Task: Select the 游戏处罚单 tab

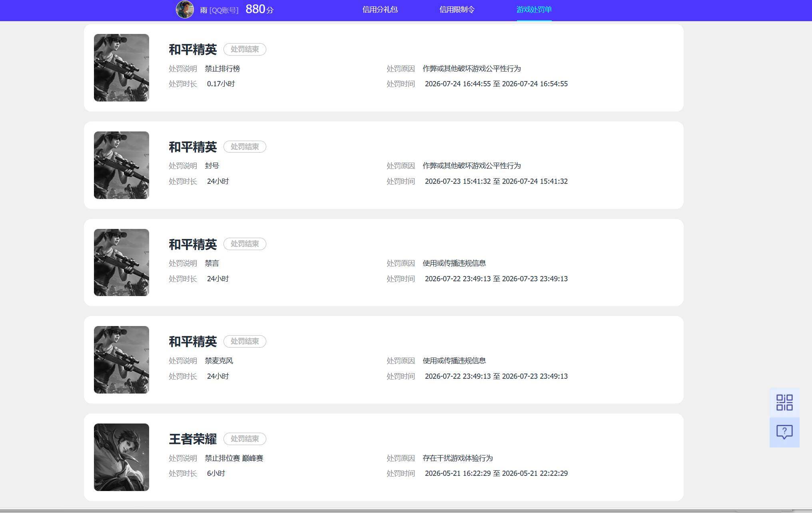Action: 534,10
